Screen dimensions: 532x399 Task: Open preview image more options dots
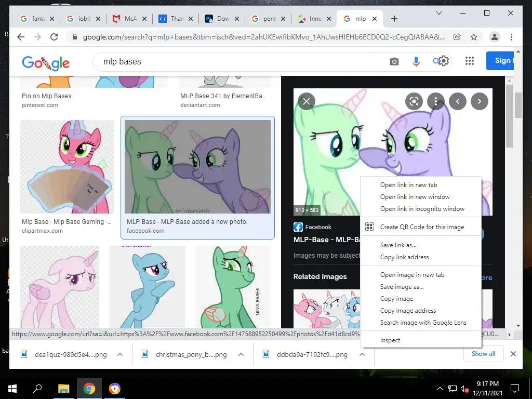436,101
